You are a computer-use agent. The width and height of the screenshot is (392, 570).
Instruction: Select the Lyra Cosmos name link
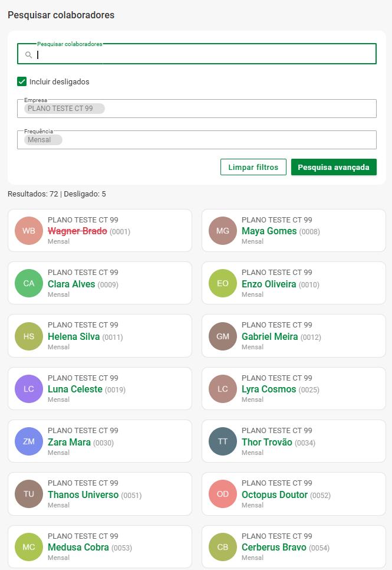pos(268,389)
